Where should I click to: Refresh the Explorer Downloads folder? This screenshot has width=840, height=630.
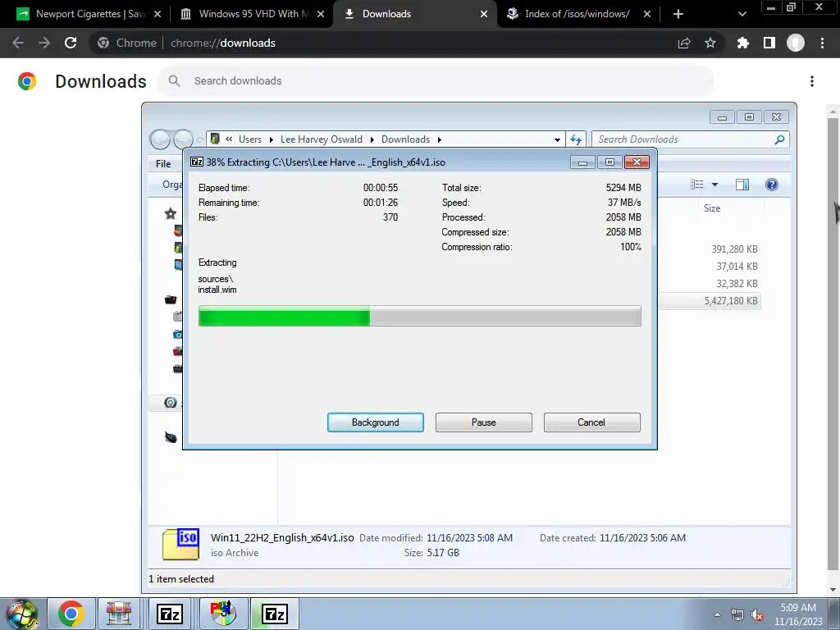pyautogui.click(x=576, y=139)
